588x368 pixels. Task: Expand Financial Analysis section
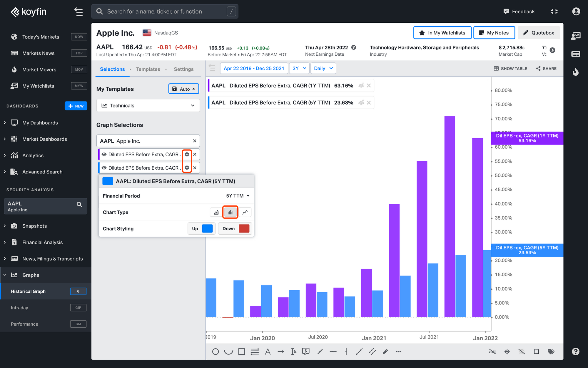(x=5, y=242)
